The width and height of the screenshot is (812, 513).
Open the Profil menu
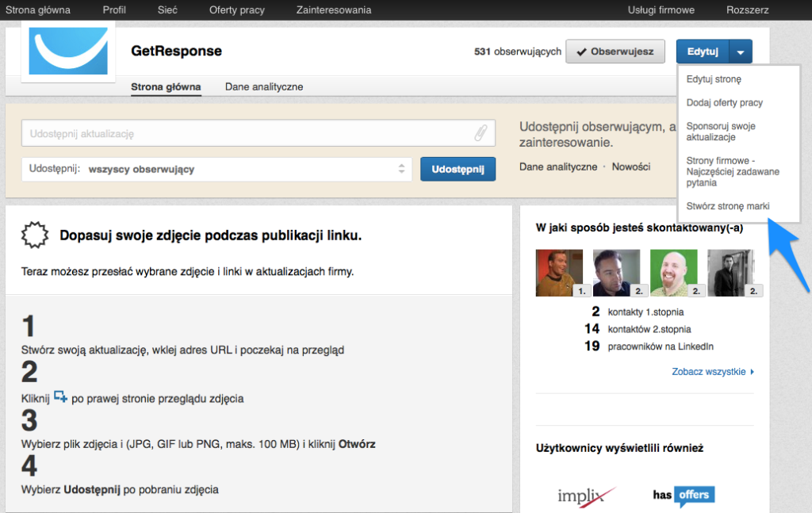114,10
